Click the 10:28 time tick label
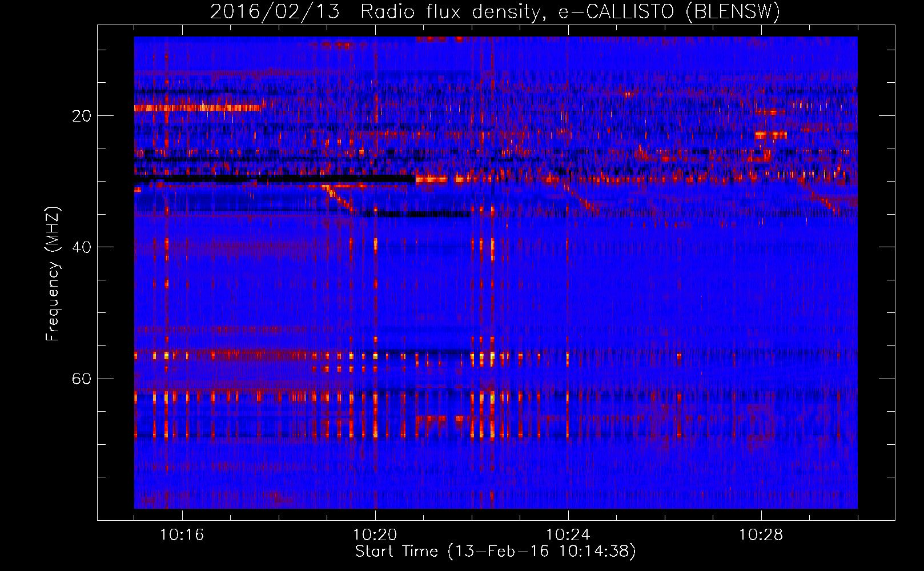 (x=761, y=535)
